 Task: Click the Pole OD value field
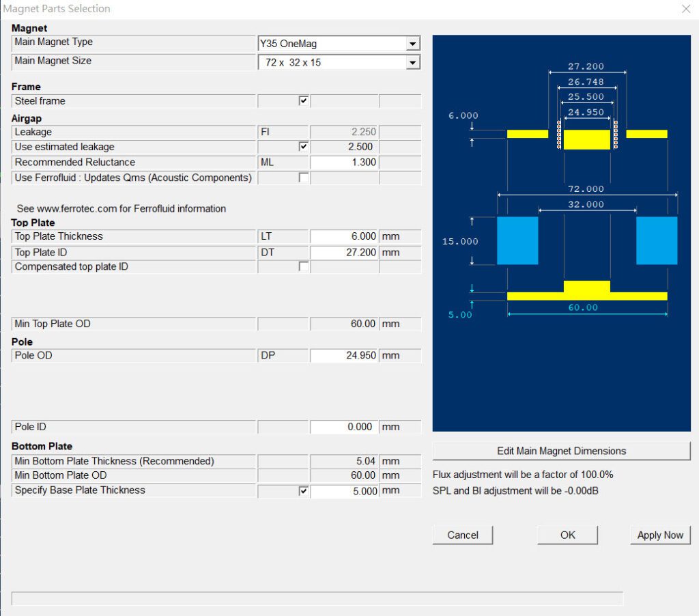point(344,356)
